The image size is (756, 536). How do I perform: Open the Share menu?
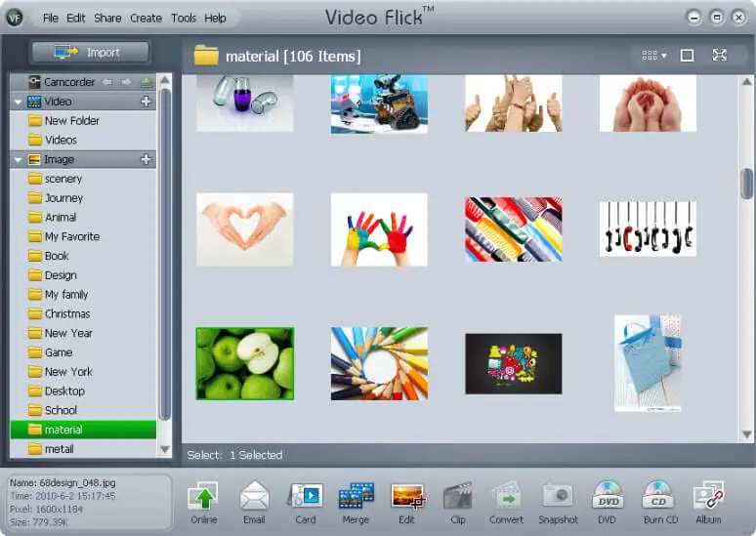click(x=107, y=19)
